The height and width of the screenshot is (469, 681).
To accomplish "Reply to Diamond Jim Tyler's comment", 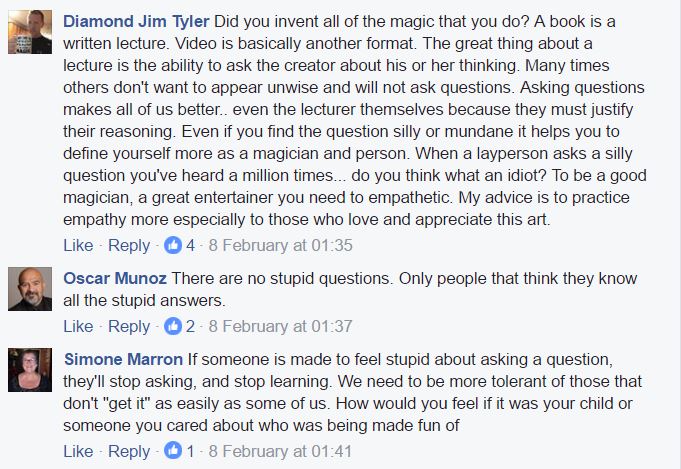I will (x=128, y=245).
